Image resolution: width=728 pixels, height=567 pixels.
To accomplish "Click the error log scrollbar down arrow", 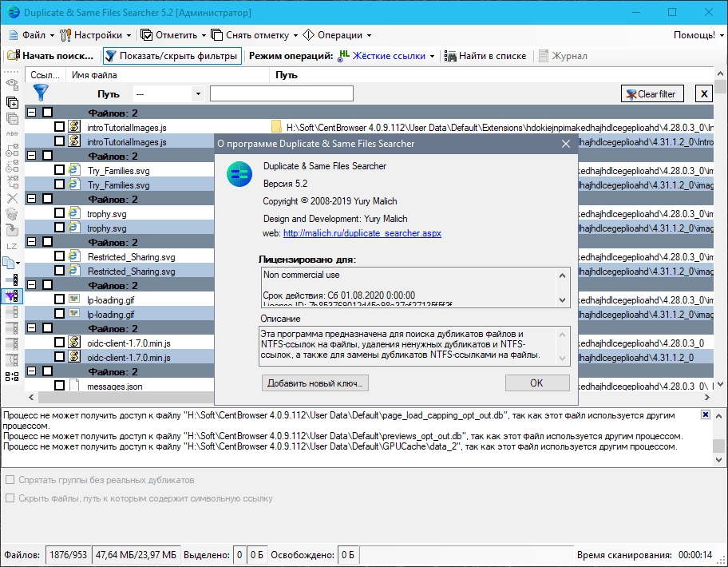I will (718, 460).
